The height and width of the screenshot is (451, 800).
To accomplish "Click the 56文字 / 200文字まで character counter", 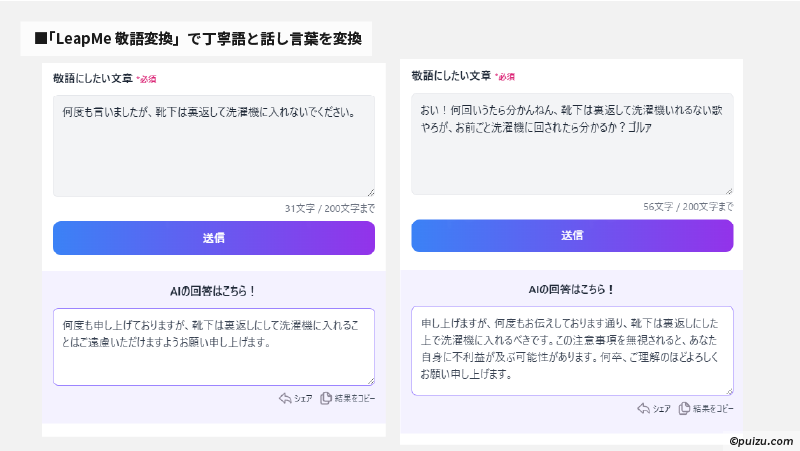I will point(688,206).
